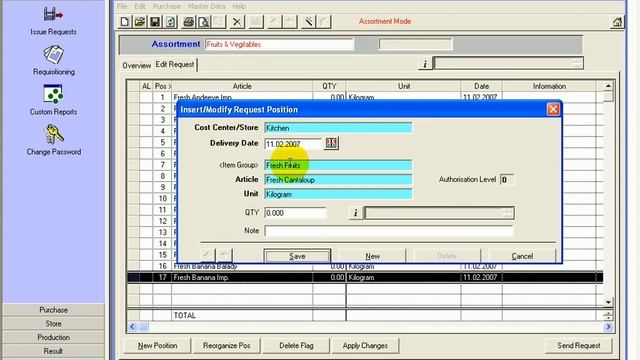Screen dimensions: 640x360
Task: Click the Delete X toolbar icon
Action: click(x=237, y=22)
